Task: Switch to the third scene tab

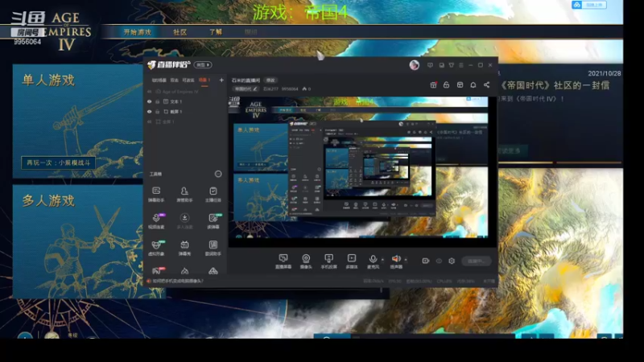Action: pyautogui.click(x=188, y=80)
